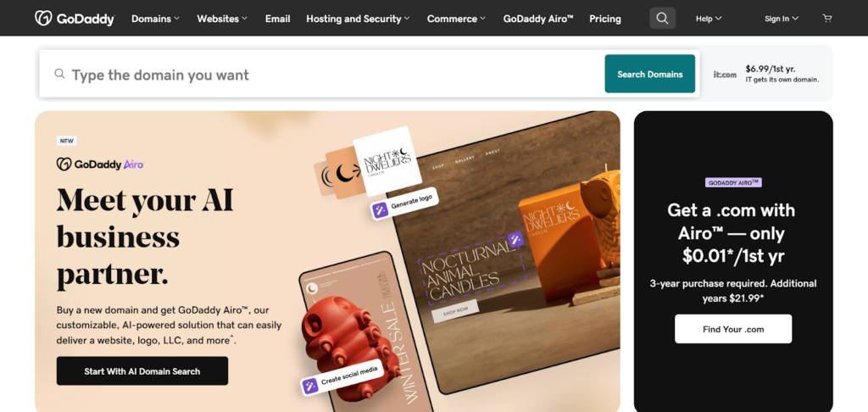Click Start With AI Domain Search button
The width and height of the screenshot is (868, 412).
(142, 371)
